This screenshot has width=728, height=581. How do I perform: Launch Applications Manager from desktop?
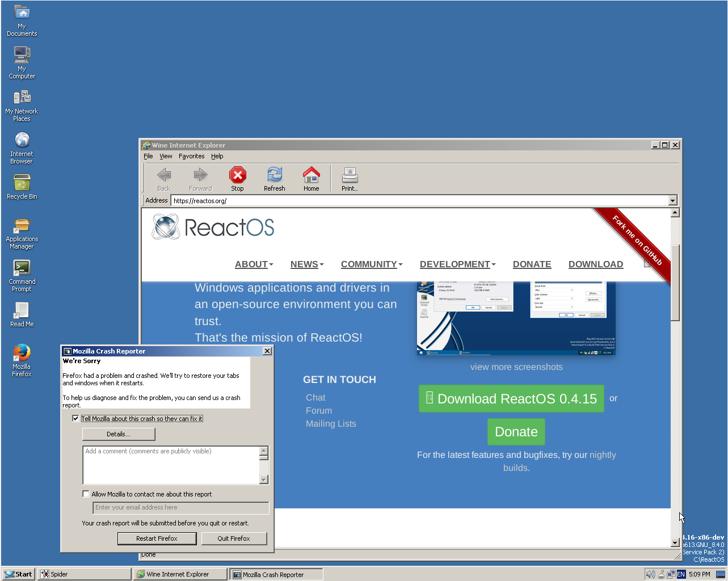point(22,226)
